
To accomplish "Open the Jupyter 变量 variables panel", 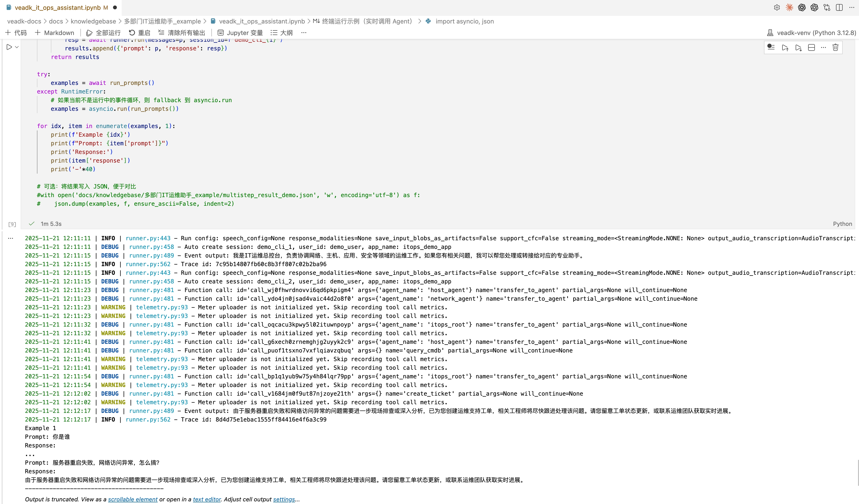I will click(x=240, y=33).
